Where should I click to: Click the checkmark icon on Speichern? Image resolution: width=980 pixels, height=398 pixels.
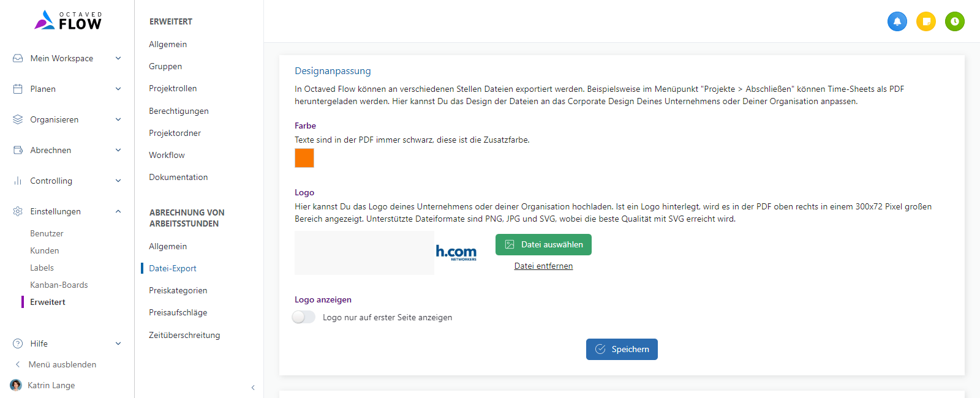tap(600, 349)
